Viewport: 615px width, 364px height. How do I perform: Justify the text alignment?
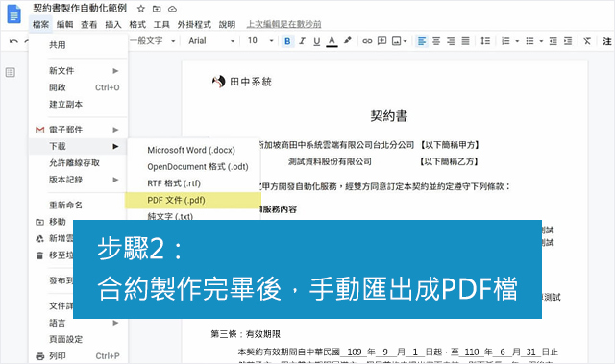(465, 41)
